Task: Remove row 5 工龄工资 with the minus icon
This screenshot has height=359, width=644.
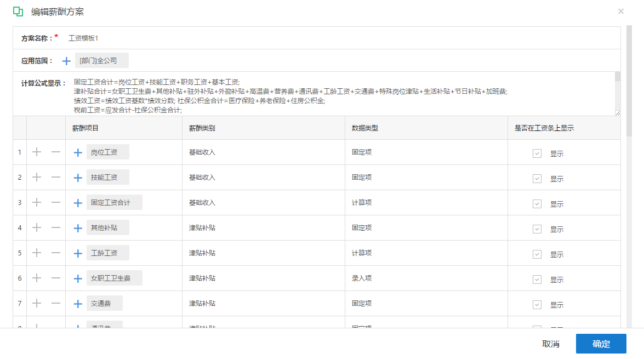Action: click(x=56, y=253)
